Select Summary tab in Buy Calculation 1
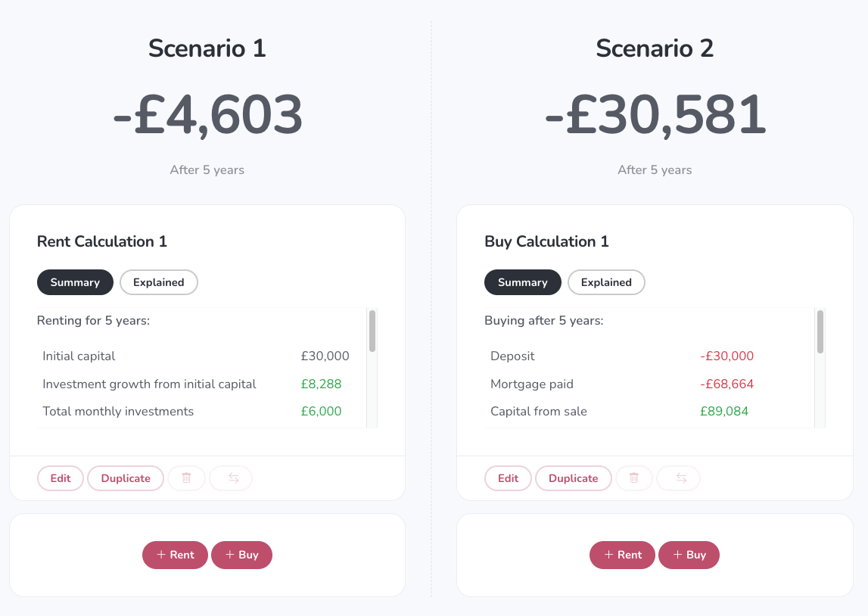 click(523, 282)
